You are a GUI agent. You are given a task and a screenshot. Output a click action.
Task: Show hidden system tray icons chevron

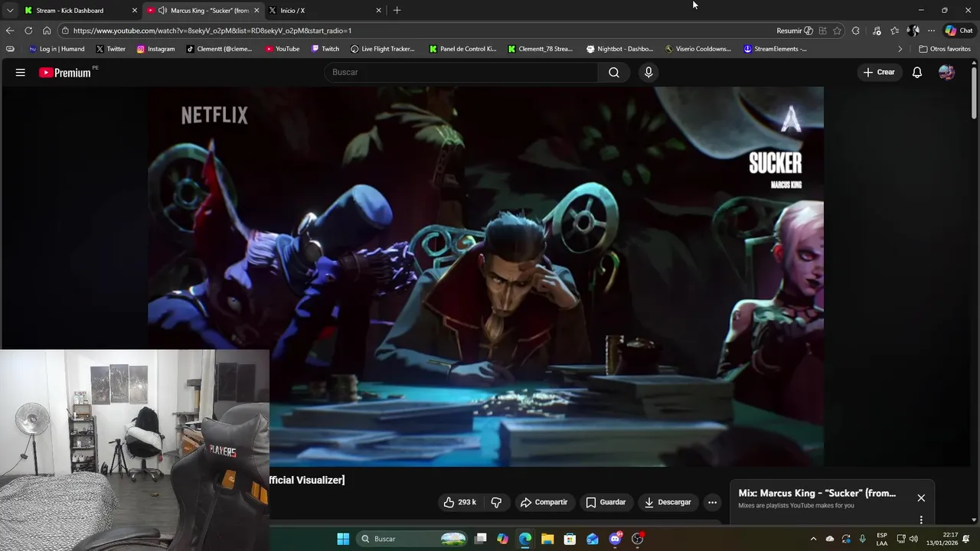pos(813,539)
